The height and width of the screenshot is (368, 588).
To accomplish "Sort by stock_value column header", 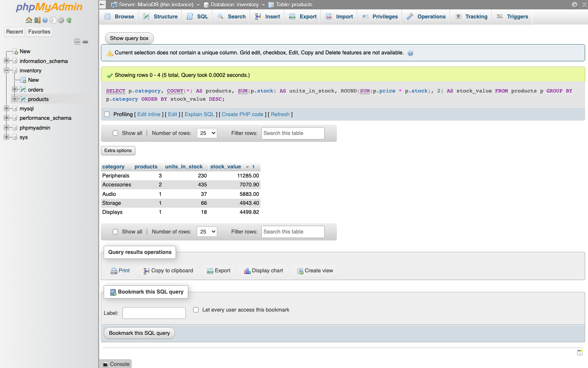I will [226, 167].
